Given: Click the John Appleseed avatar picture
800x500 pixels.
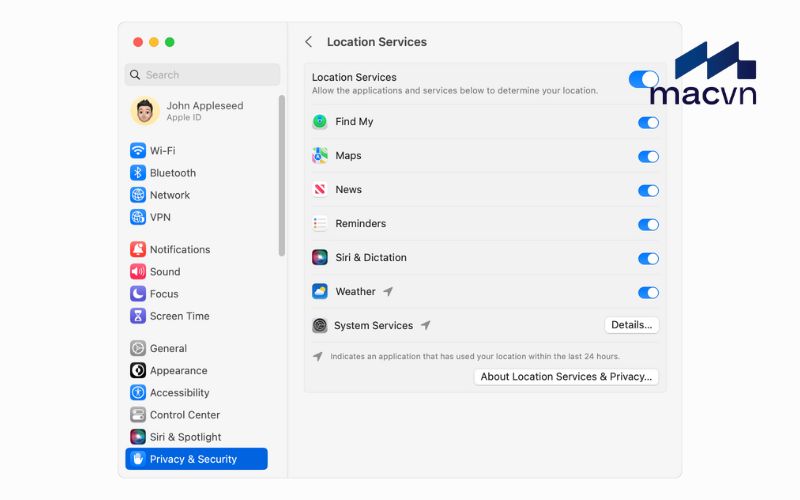Looking at the screenshot, I should 145,111.
